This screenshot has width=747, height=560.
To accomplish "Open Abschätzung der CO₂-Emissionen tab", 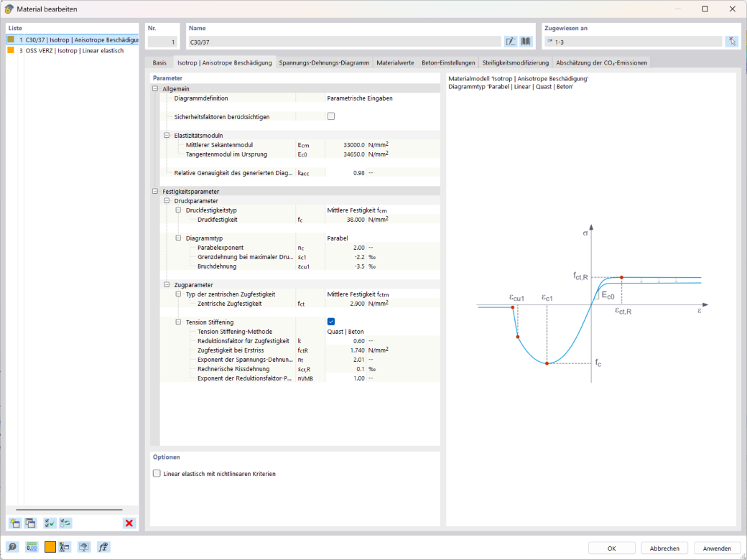I will 602,62.
